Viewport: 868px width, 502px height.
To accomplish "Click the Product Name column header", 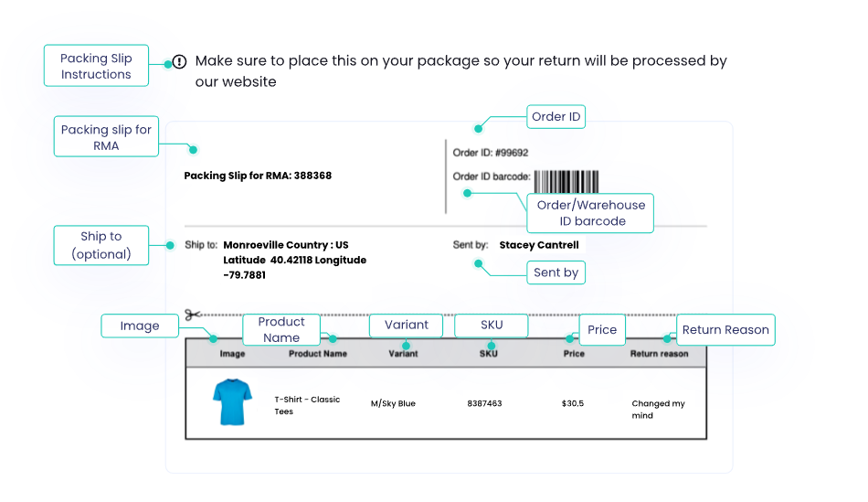I will tap(317, 354).
